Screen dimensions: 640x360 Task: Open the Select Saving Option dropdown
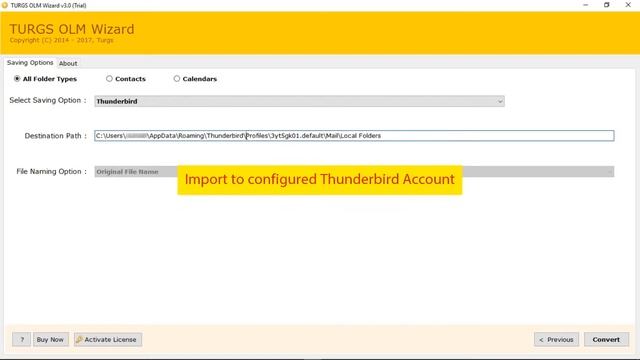[299, 101]
